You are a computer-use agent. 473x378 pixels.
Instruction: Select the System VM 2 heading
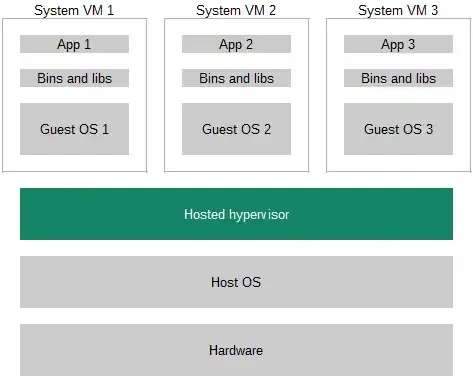click(236, 10)
